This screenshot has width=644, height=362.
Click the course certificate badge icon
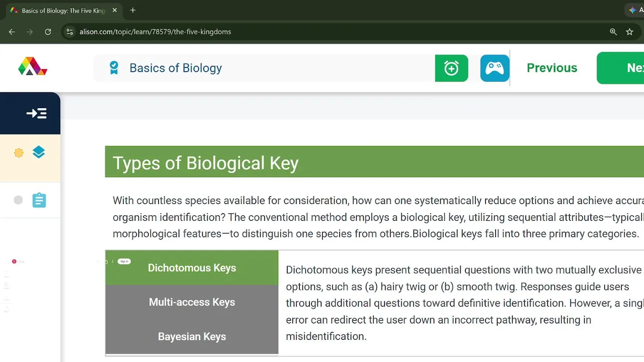(114, 68)
